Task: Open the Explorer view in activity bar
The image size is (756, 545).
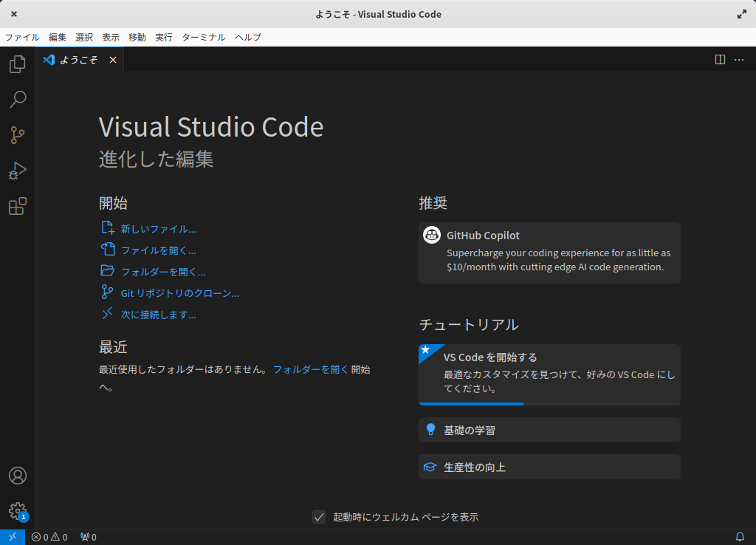Action: [18, 64]
